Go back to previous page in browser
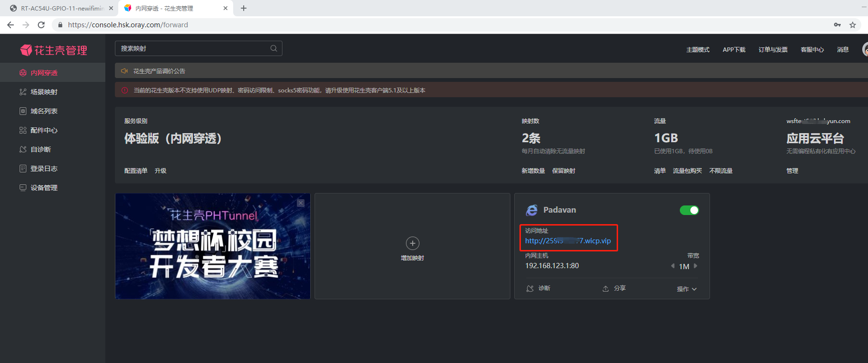Screen dimensions: 868x363 (x=11, y=25)
